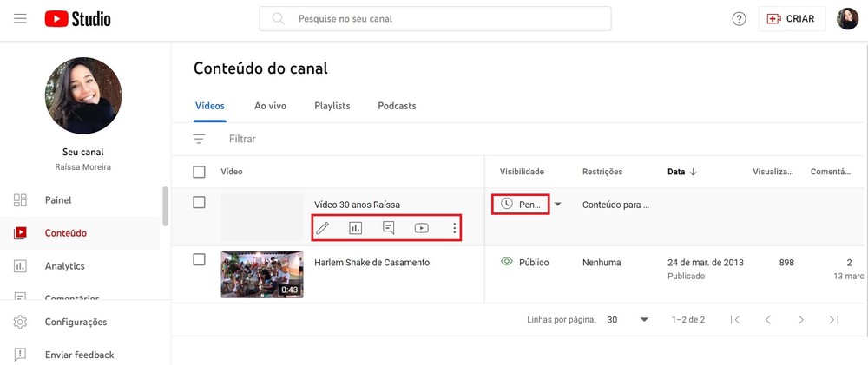The image size is (868, 365).
Task: Focus the Pesquise no seu canal search box
Action: (435, 19)
